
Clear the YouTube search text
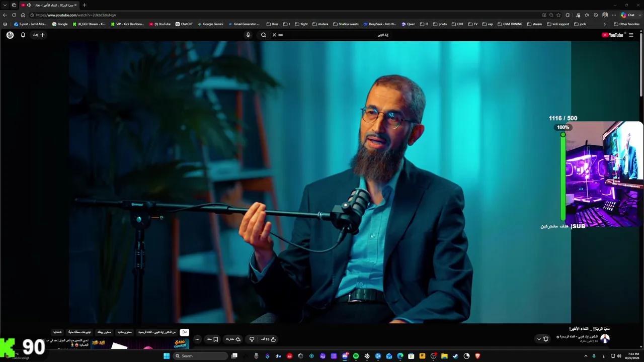(x=274, y=35)
